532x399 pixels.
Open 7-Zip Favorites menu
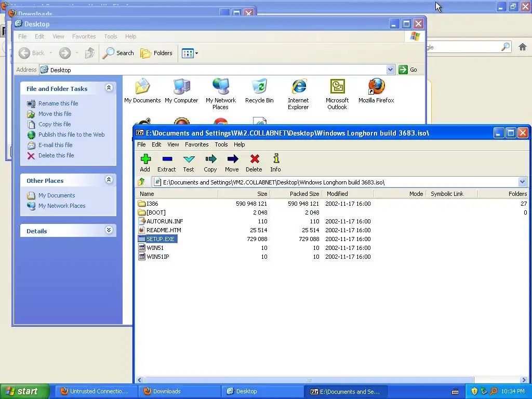(197, 144)
